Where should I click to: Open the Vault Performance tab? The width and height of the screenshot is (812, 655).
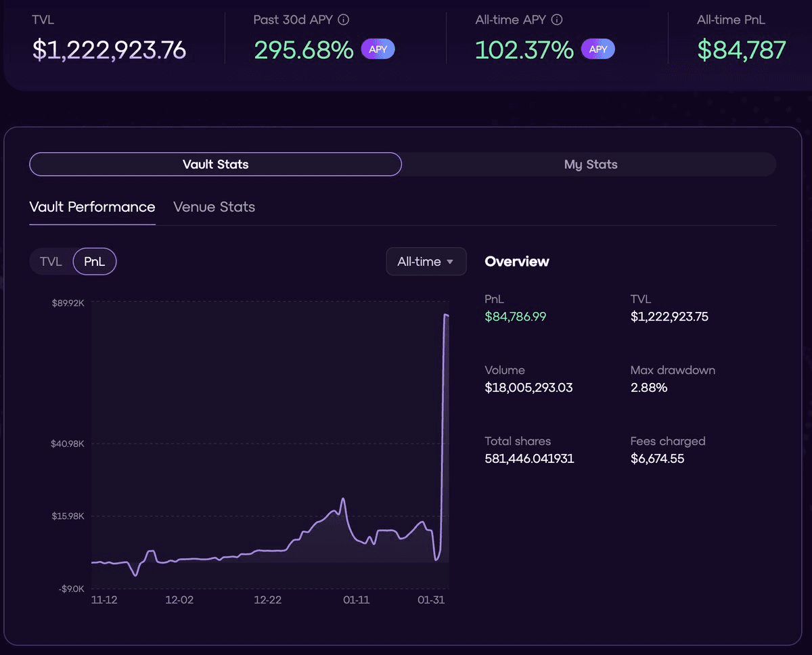pos(92,207)
